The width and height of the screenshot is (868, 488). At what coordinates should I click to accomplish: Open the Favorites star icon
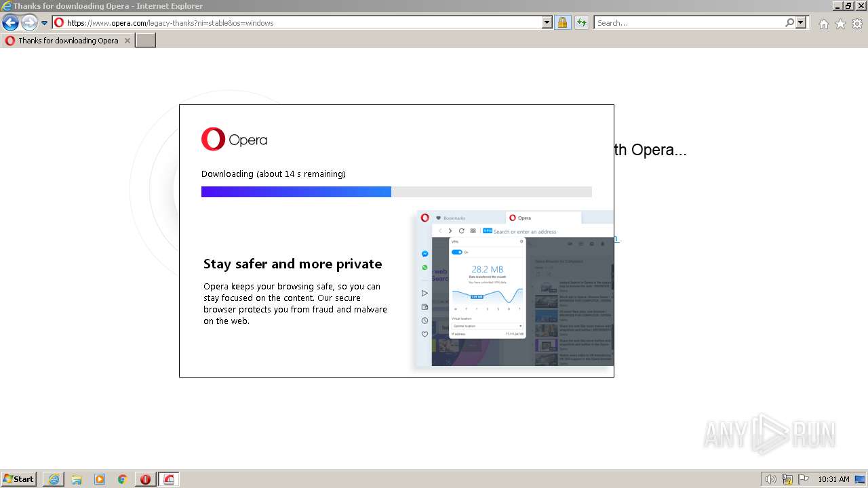[840, 24]
